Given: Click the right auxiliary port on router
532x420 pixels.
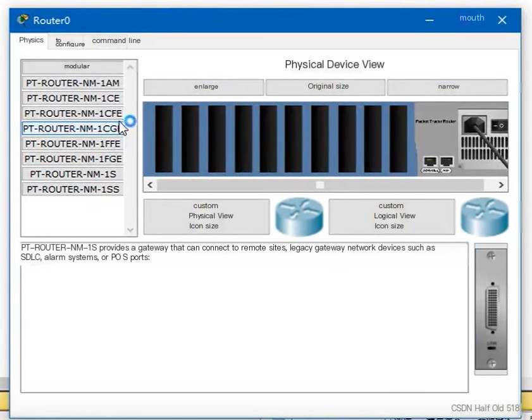Looking at the screenshot, I should pyautogui.click(x=447, y=162).
